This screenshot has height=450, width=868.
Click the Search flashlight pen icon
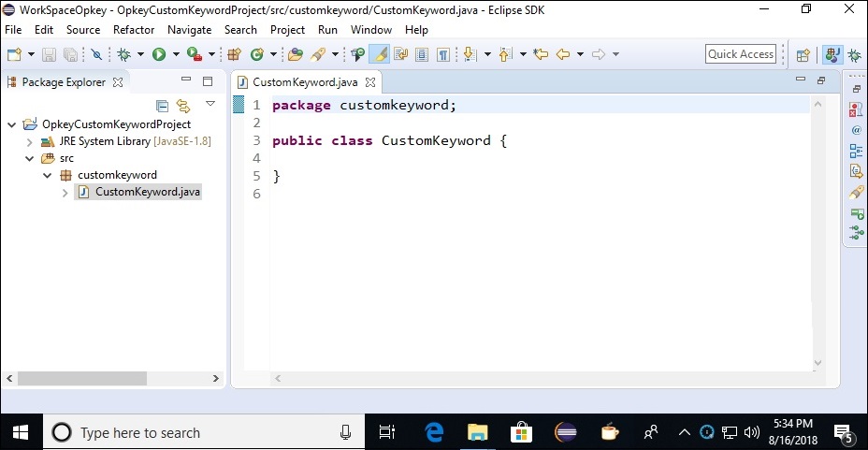click(x=318, y=54)
